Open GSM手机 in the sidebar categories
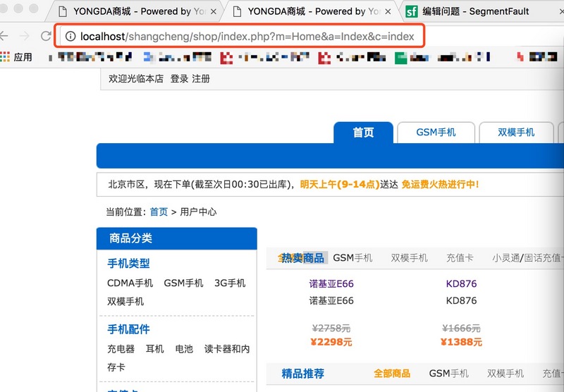 coord(183,283)
